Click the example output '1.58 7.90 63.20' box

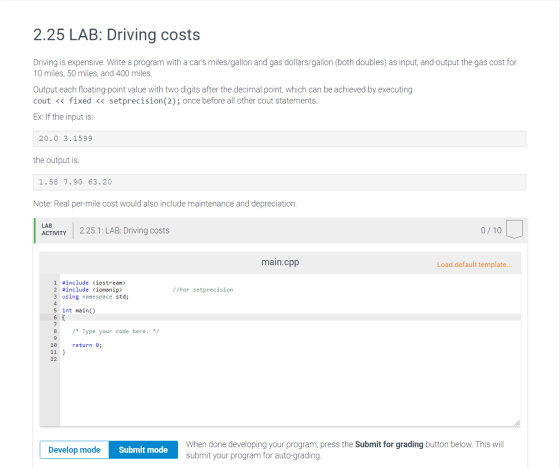[279, 182]
